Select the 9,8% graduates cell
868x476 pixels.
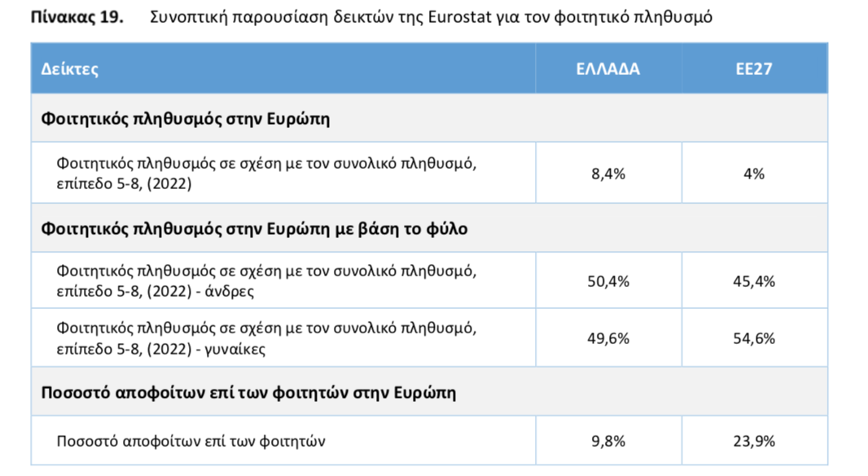click(608, 441)
